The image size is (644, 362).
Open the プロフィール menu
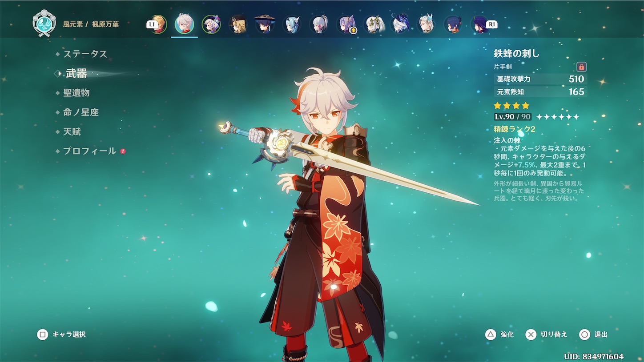(x=89, y=151)
